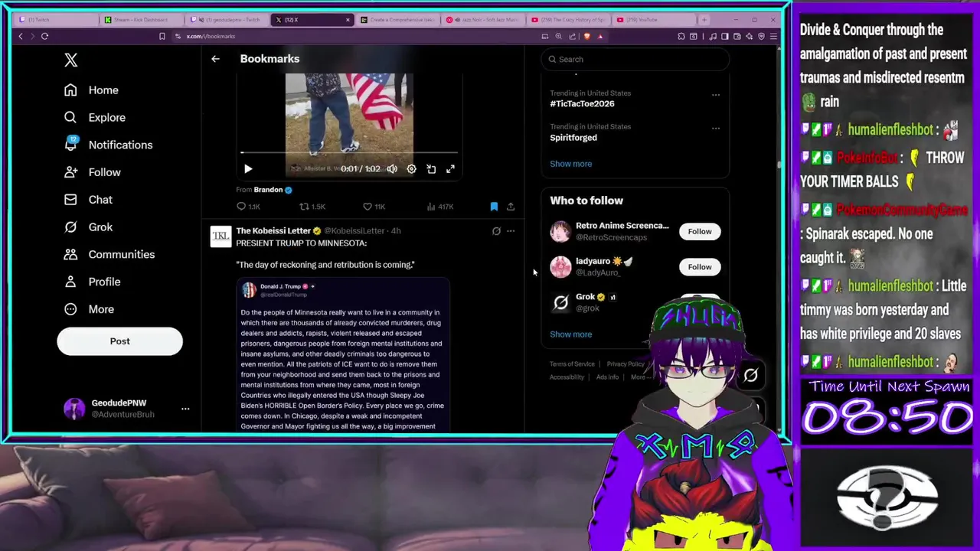Open the browser hamburger menu

(x=773, y=36)
